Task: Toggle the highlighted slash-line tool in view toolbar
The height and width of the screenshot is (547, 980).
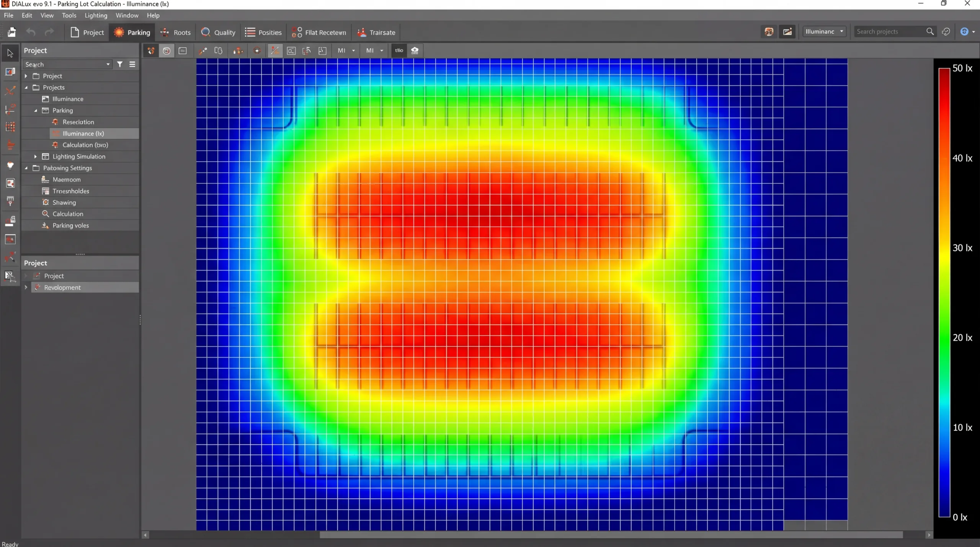Action: pos(275,51)
